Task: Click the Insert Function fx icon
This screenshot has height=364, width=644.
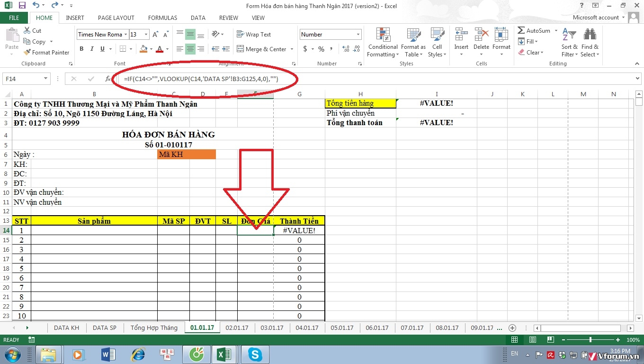Action: click(108, 79)
